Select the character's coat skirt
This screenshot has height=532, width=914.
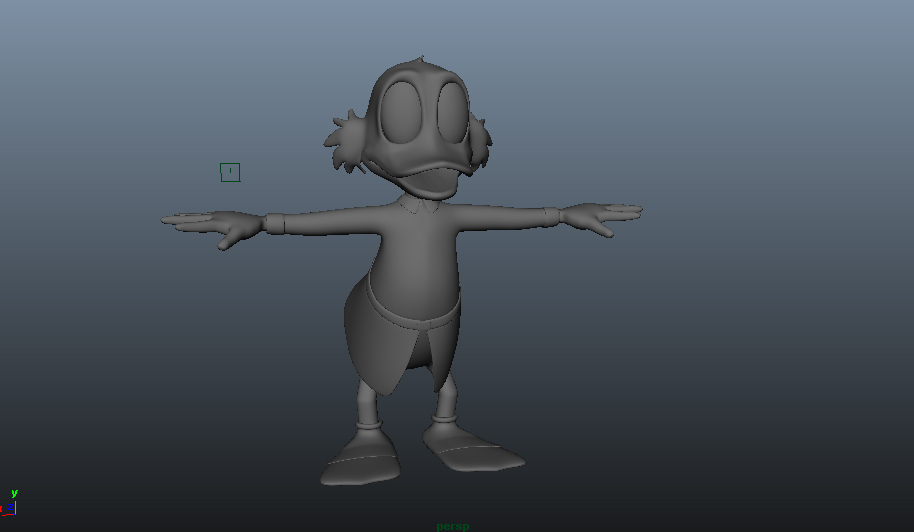[x=402, y=335]
